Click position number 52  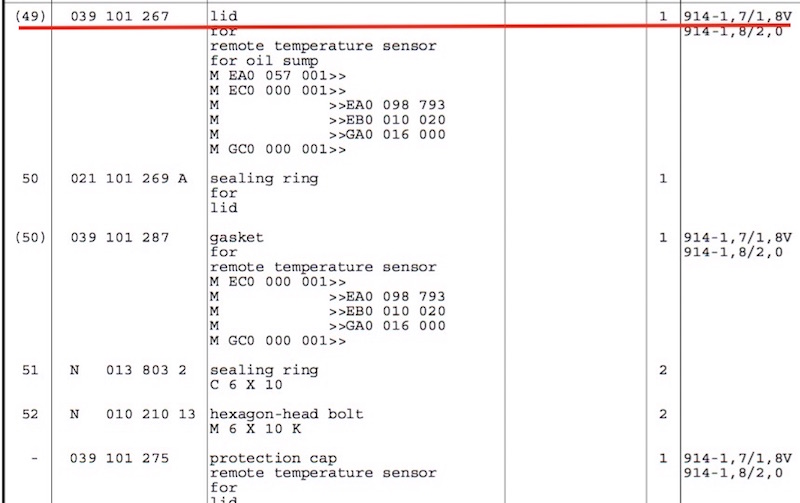pyautogui.click(x=30, y=414)
